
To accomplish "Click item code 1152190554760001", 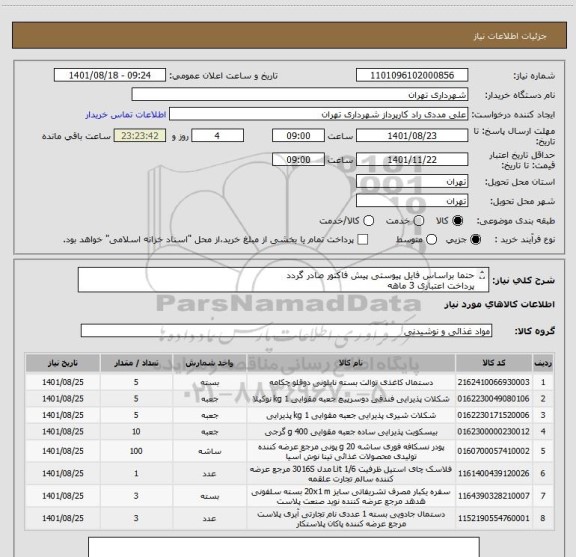I will (493, 518).
